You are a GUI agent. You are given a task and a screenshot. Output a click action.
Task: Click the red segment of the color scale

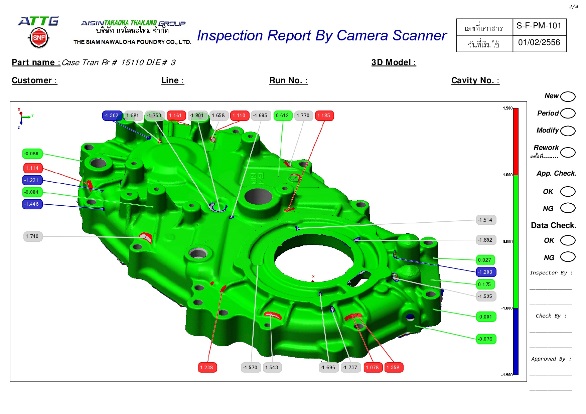coord(516,141)
